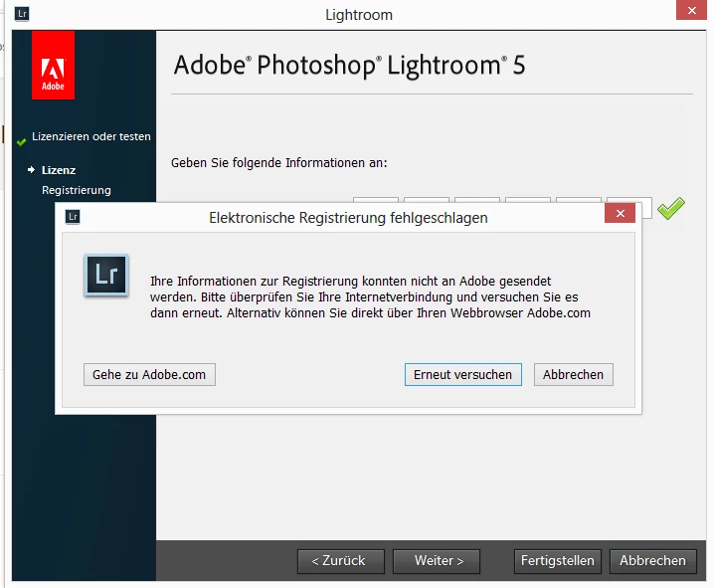Click the dialog title Elektronische Registrierung fehlgeschlagen

(x=348, y=218)
